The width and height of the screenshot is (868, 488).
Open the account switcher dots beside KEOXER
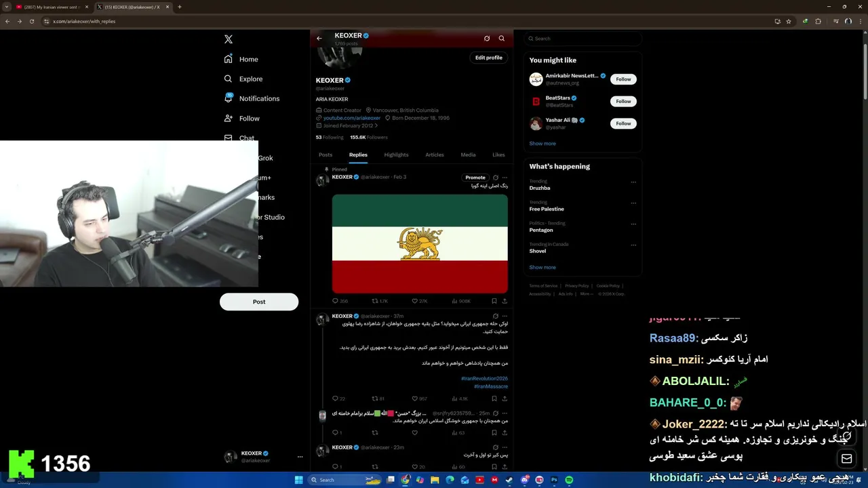click(300, 457)
